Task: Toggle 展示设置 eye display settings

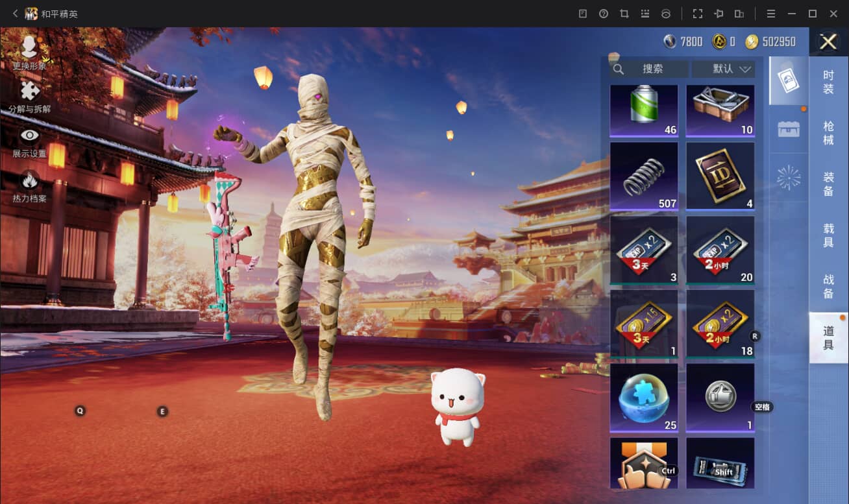Action: (29, 135)
